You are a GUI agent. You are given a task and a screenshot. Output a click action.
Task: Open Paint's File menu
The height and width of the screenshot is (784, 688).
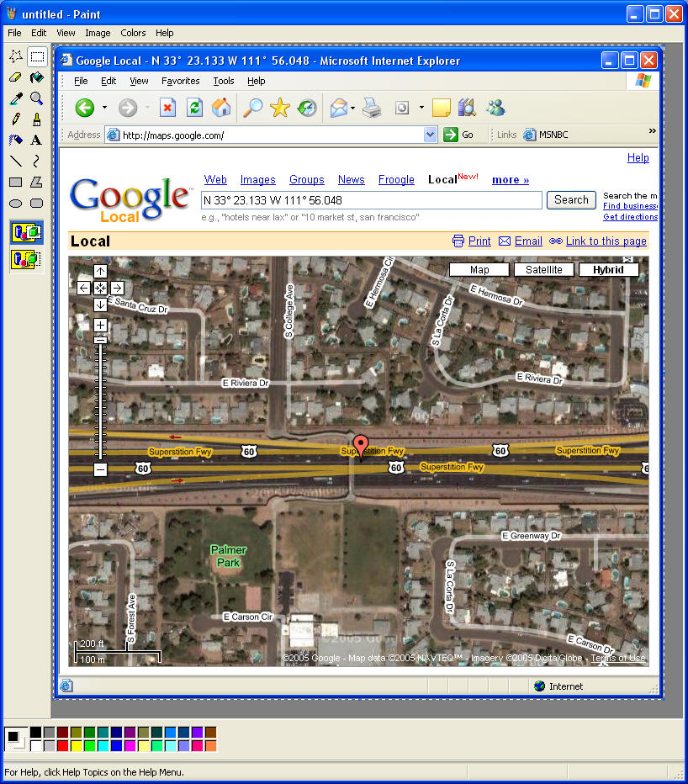tap(14, 33)
